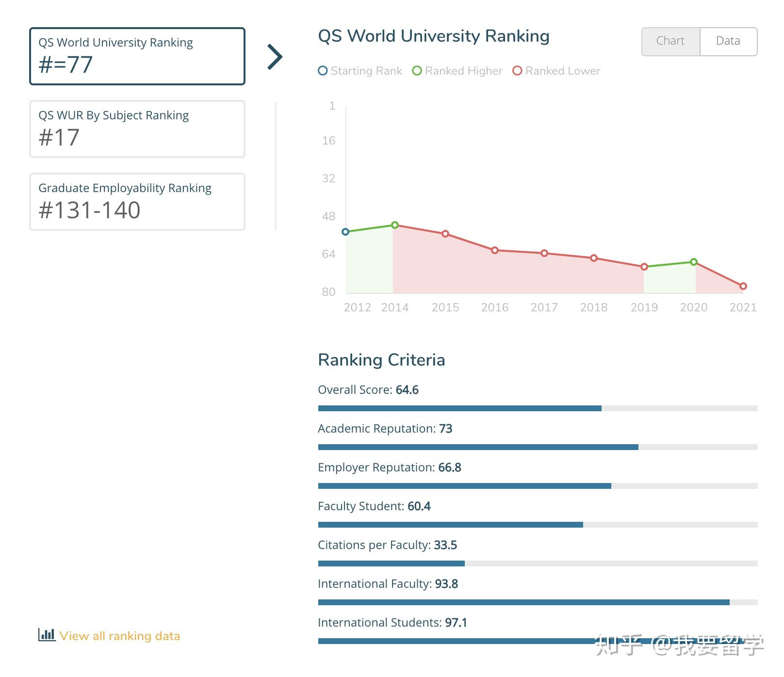Click the 'Ranked Lower' legend text
The width and height of the screenshot is (784, 677).
[x=563, y=71]
